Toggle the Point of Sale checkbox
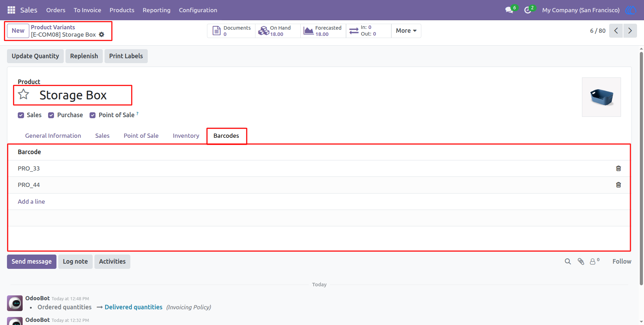 93,115
